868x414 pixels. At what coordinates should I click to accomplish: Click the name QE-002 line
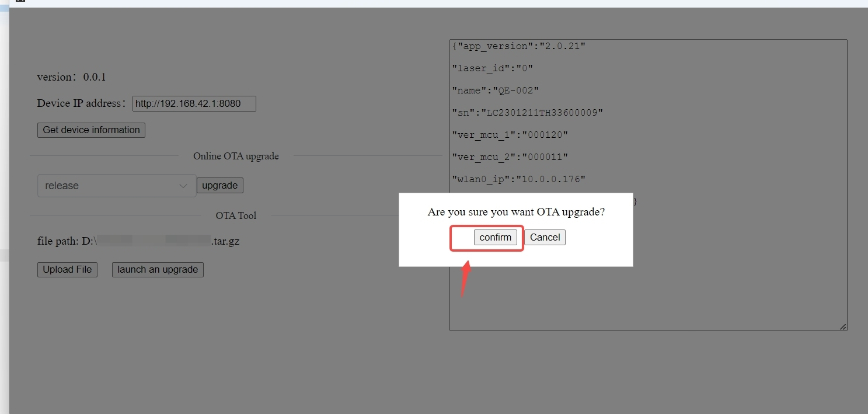point(495,91)
